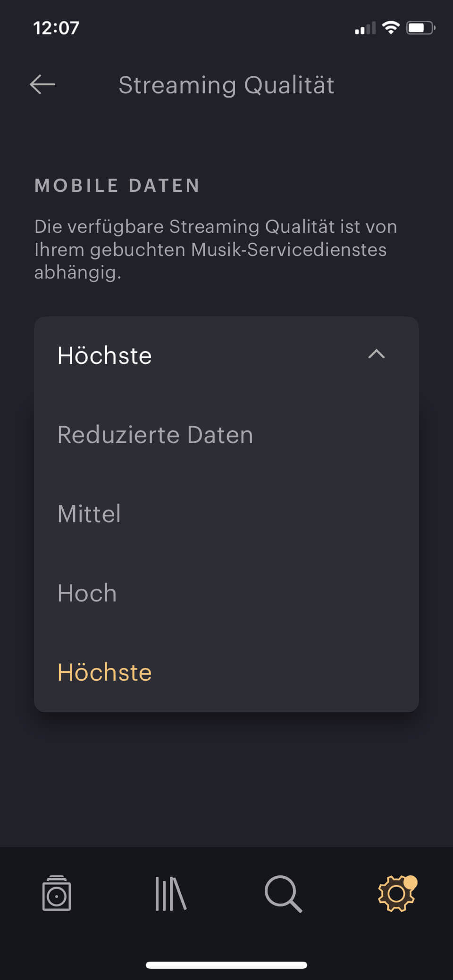Select the highlighted orange Höchste option
Screen dimensions: 453x980
(105, 672)
